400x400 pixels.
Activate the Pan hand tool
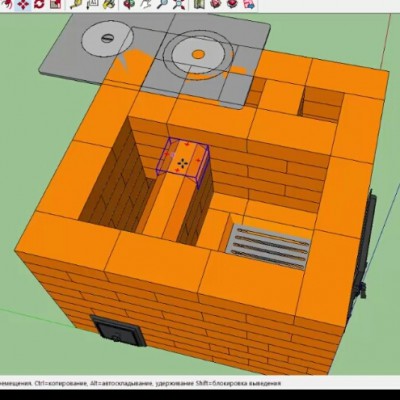click(x=146, y=4)
